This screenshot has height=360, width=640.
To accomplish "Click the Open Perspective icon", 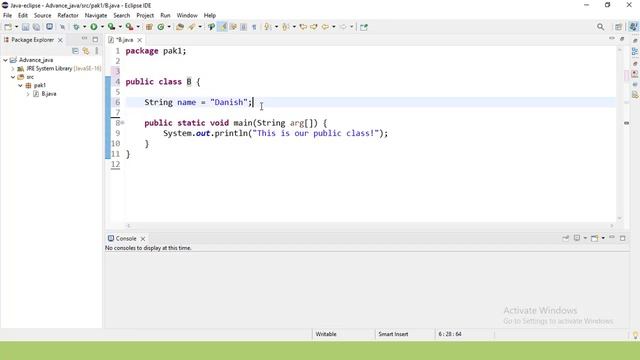I will click(x=618, y=27).
